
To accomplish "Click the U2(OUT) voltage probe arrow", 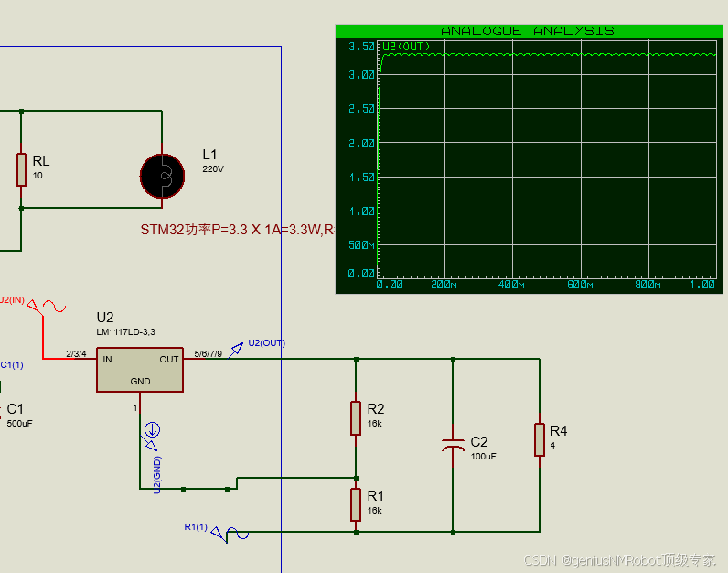I will tap(236, 350).
